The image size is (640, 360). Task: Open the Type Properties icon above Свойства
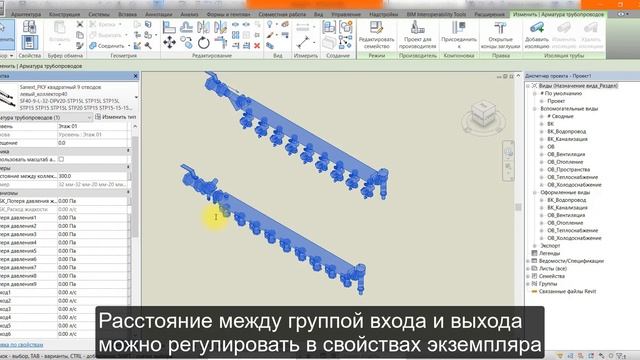[x=29, y=27]
